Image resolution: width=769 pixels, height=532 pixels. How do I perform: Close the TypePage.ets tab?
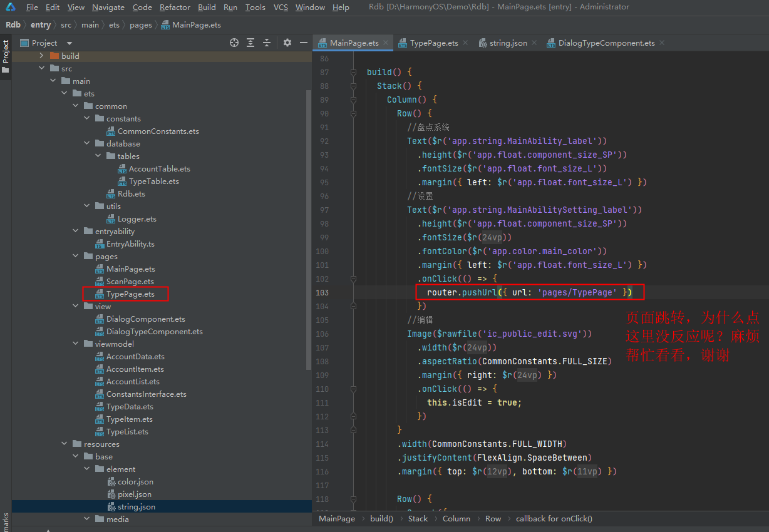click(465, 43)
